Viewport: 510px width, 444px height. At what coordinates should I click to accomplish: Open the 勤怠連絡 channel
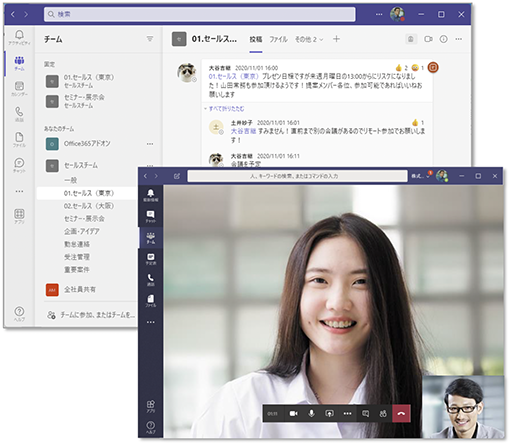pos(77,244)
